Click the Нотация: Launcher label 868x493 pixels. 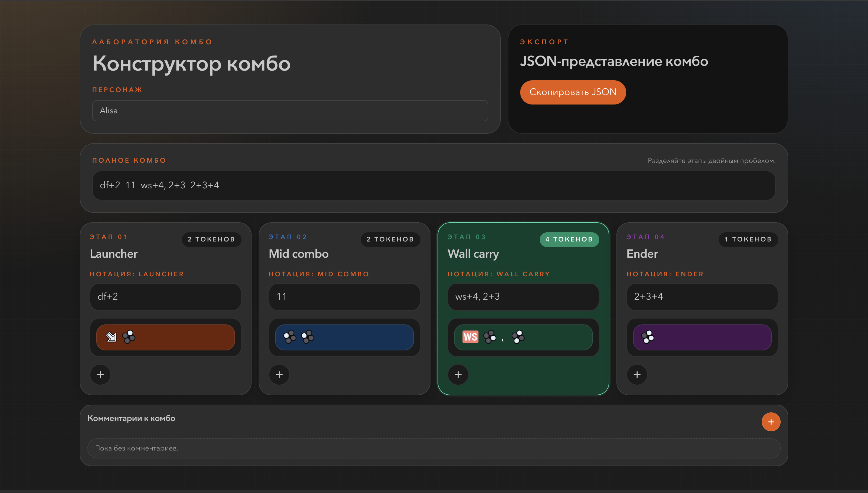(x=137, y=274)
